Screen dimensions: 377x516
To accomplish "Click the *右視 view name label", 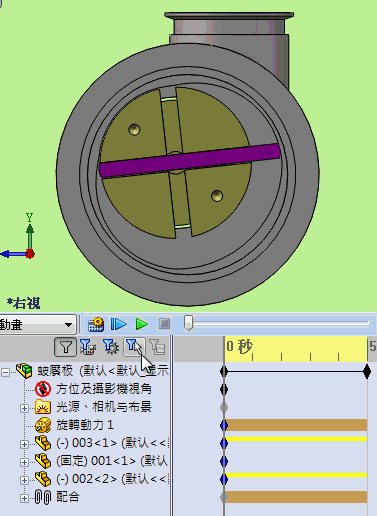I will [24, 303].
